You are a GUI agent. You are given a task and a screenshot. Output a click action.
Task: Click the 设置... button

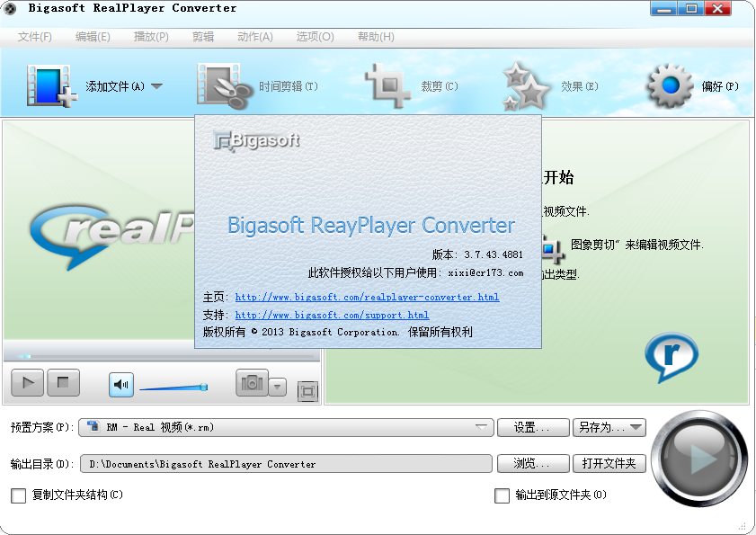pyautogui.click(x=533, y=427)
